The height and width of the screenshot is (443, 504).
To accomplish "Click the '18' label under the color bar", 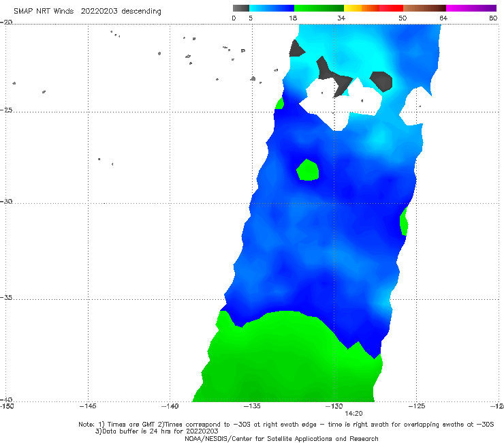I will click(293, 18).
